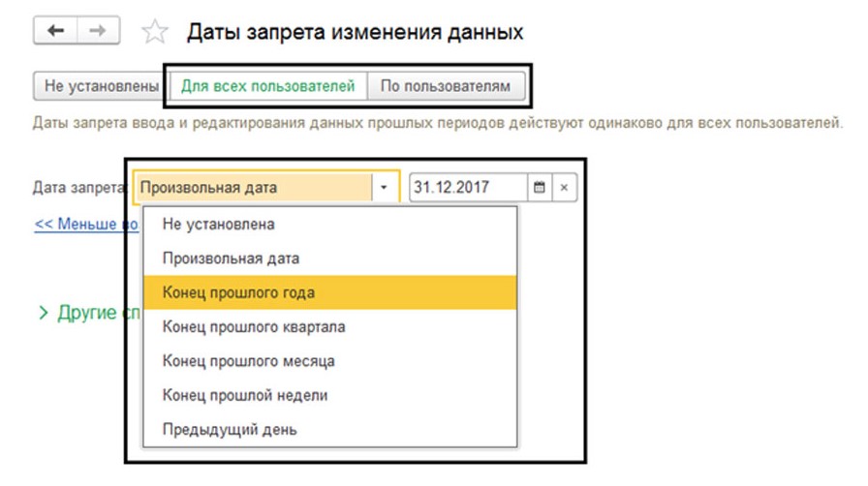Switch to 'По пользователям' mode
The image size is (868, 486).
(x=445, y=86)
